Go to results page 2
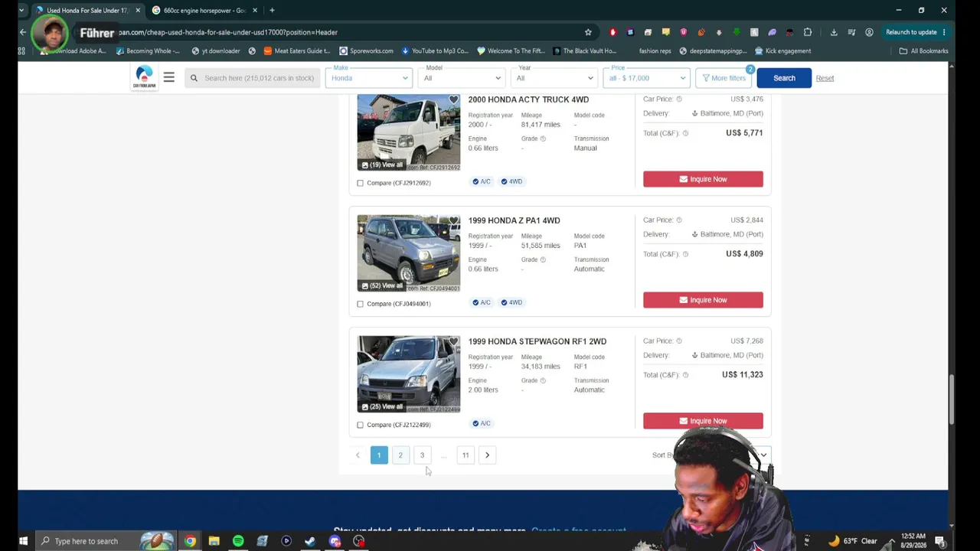The height and width of the screenshot is (551, 980). click(400, 455)
